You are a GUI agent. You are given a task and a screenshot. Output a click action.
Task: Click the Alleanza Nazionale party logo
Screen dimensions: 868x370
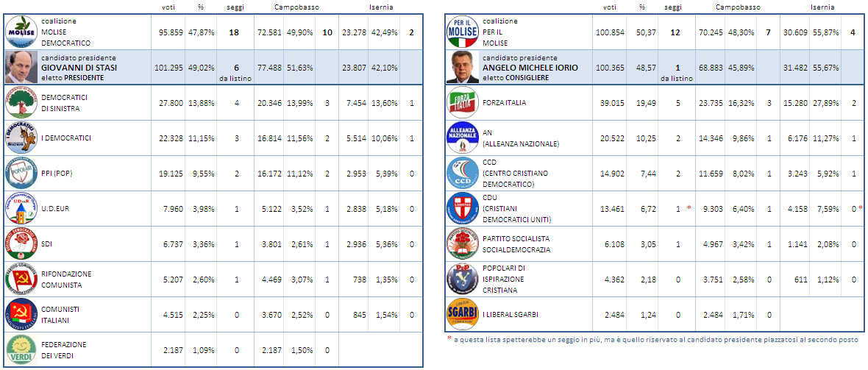point(463,138)
